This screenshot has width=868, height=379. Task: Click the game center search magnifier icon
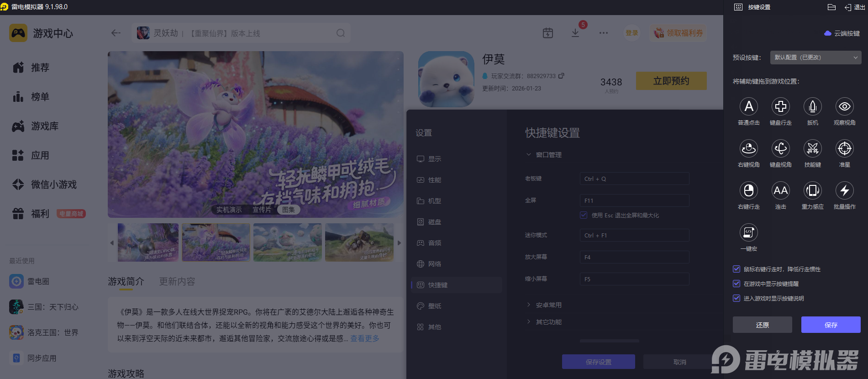click(x=341, y=33)
